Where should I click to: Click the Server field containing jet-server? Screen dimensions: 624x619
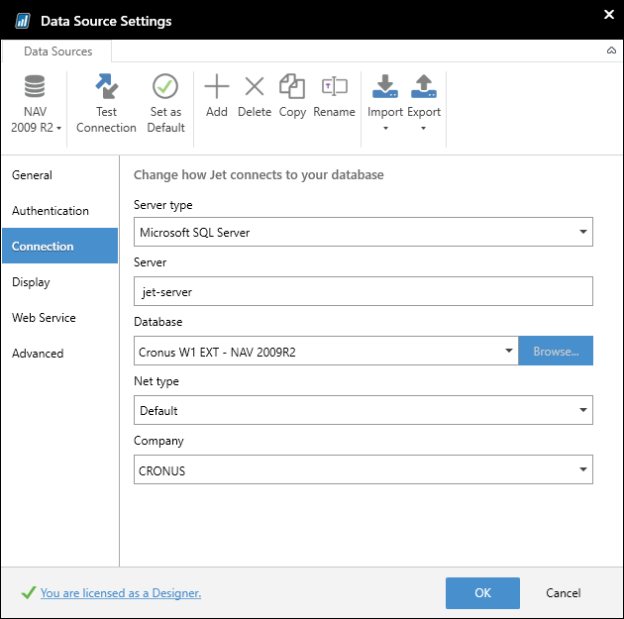pyautogui.click(x=363, y=291)
